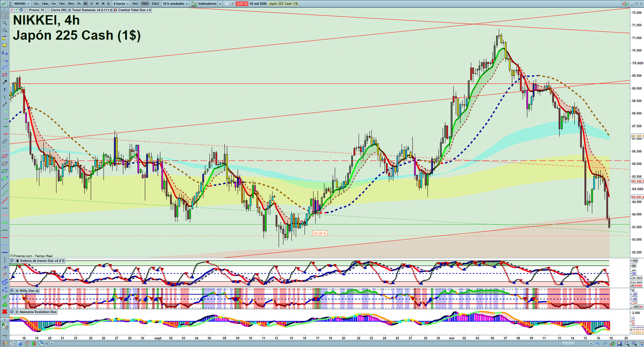
Task: Click the Willy Doc color swatch
Action: pos(17,291)
